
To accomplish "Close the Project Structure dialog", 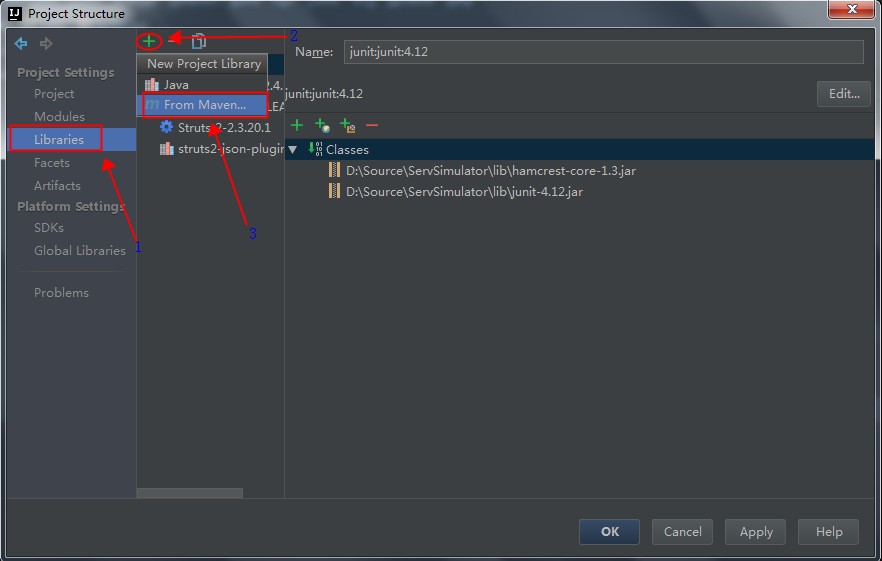I will (x=852, y=9).
